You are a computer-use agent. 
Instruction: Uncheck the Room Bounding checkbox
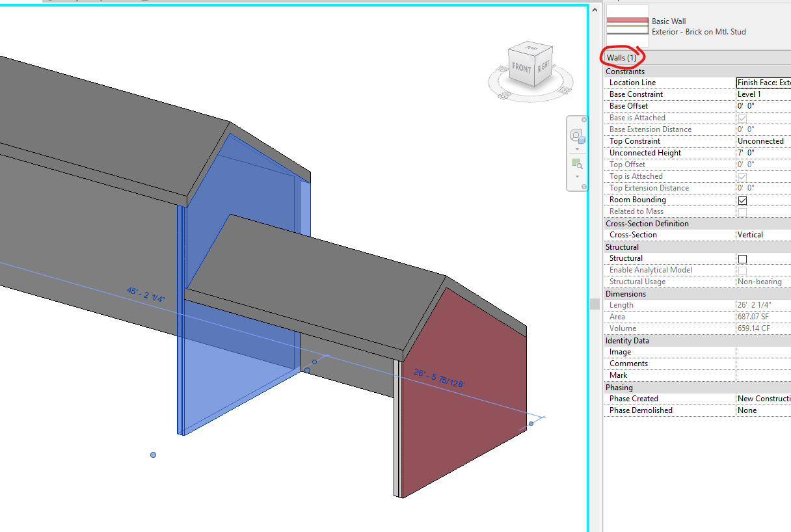point(742,200)
